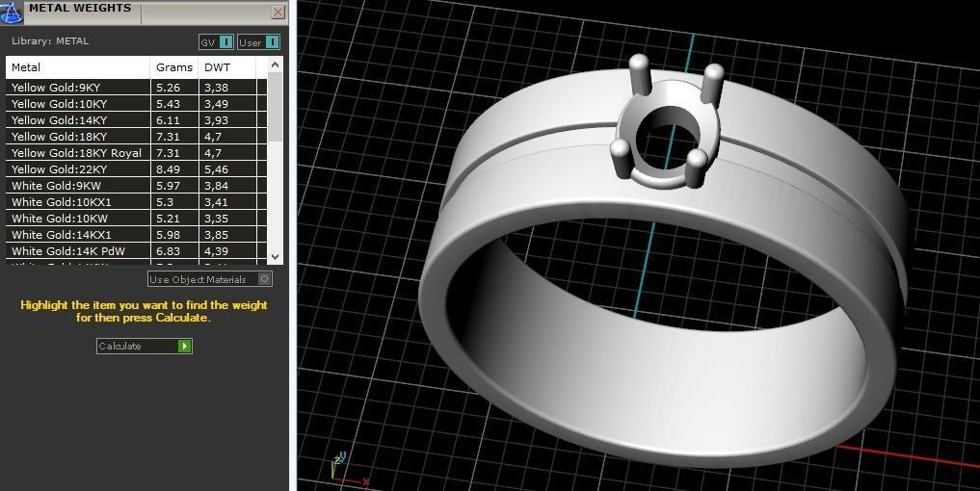Click the metal list scrollbar thumb
Screen dimensions: 980x491
point(275,106)
